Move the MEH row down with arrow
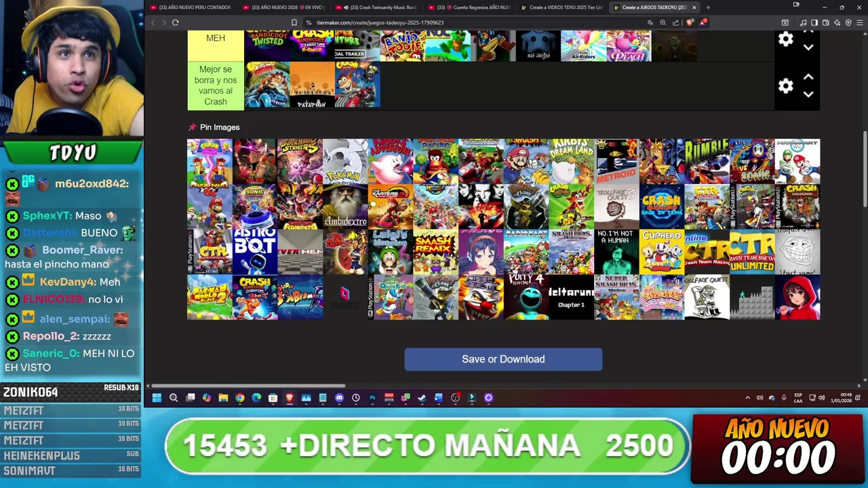Image resolution: width=868 pixels, height=488 pixels. pos(808,47)
